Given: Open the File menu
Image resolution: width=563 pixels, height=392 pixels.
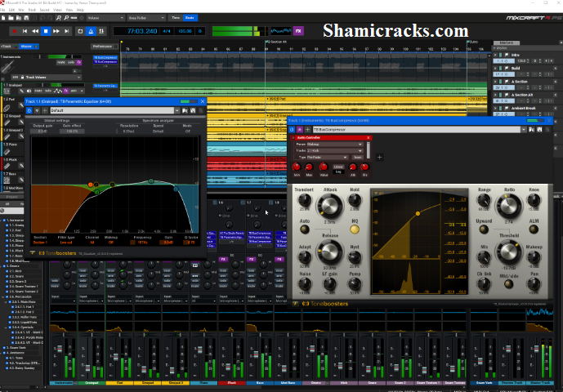Looking at the screenshot, I should [2, 10].
